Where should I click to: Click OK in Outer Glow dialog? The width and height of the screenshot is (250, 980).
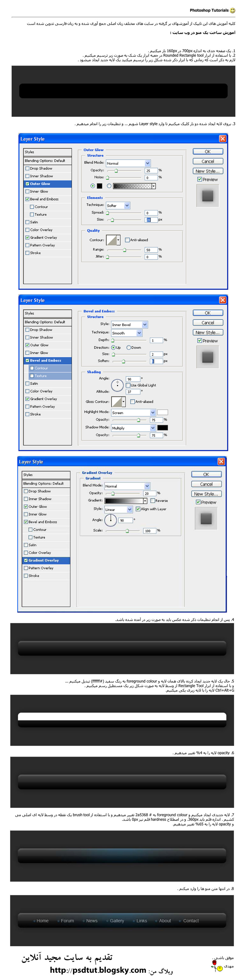point(208,151)
